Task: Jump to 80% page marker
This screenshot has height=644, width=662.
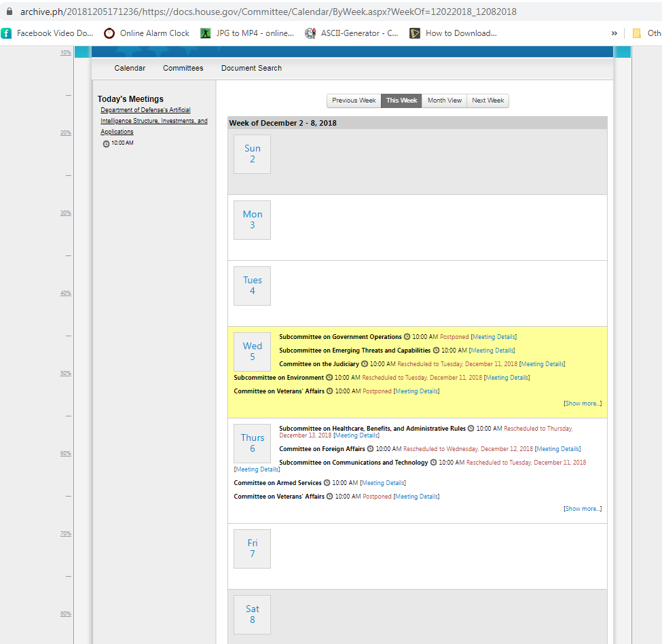Action: 65,613
